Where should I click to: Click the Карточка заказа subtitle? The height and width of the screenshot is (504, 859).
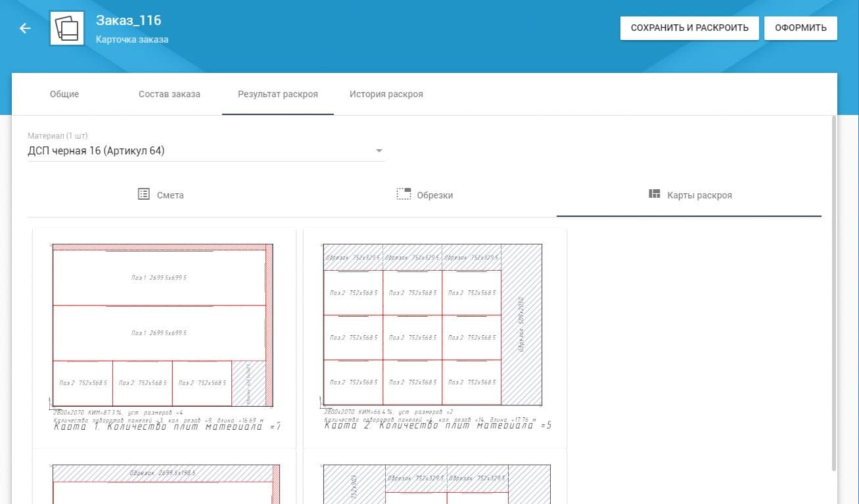pyautogui.click(x=132, y=39)
